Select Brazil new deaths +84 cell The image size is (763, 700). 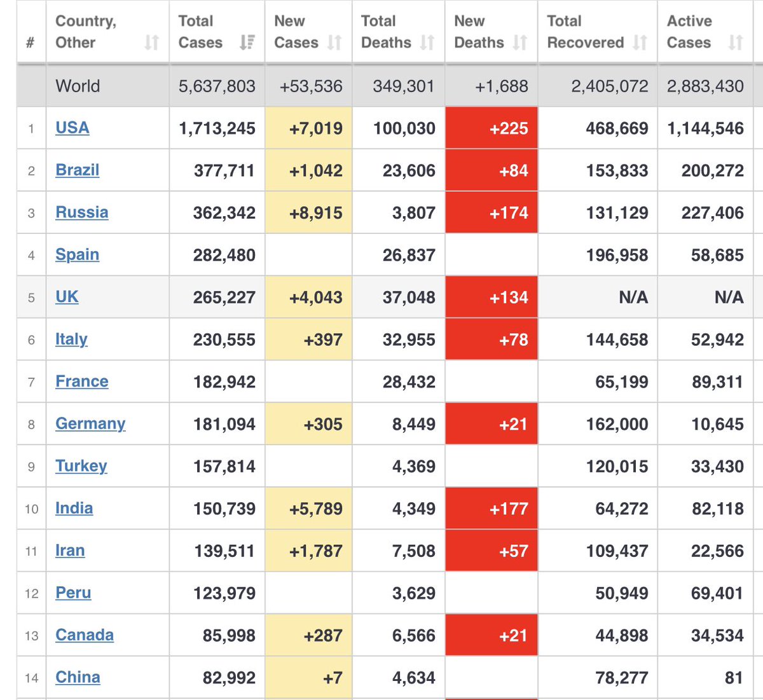491,170
